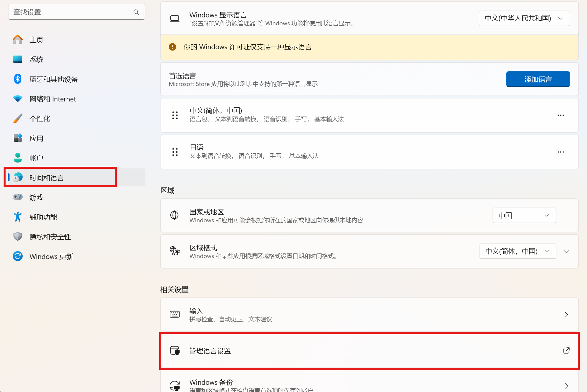The height and width of the screenshot is (392, 587).
Task: Click the keyboard icon beside 输入
Action: pos(175,314)
